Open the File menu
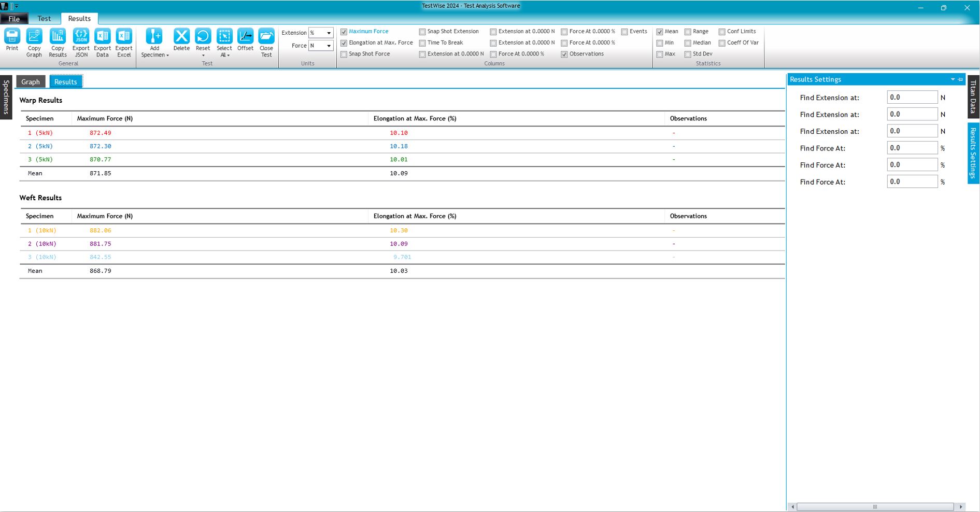This screenshot has height=512, width=980. (14, 19)
